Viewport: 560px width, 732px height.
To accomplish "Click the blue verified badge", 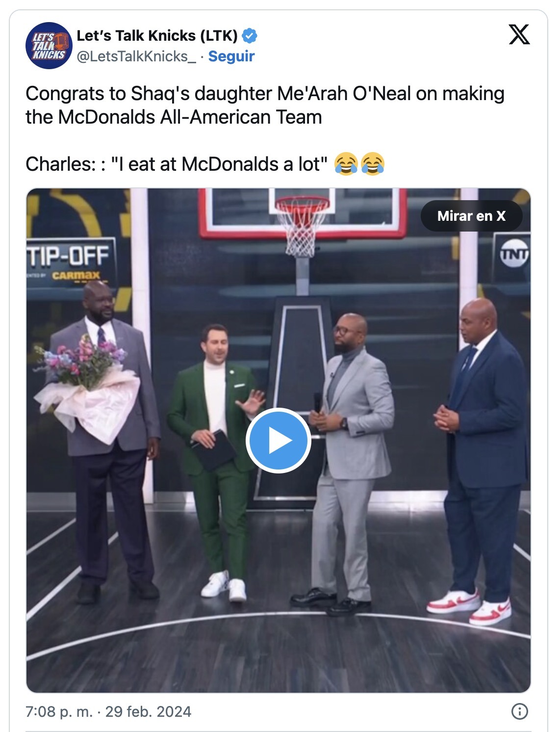I will (x=250, y=36).
